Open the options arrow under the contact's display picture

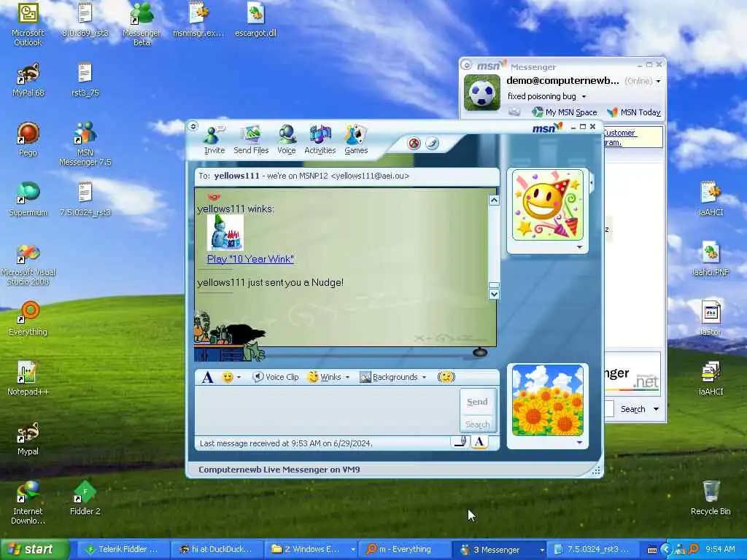(x=579, y=247)
